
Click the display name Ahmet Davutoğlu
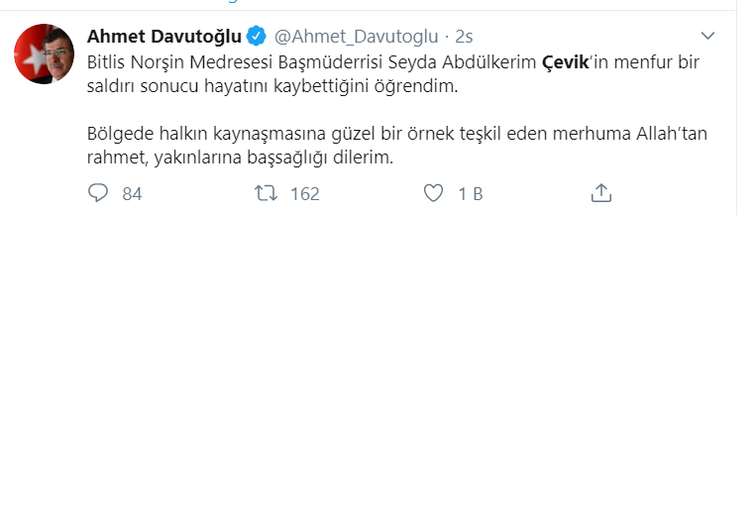point(164,37)
